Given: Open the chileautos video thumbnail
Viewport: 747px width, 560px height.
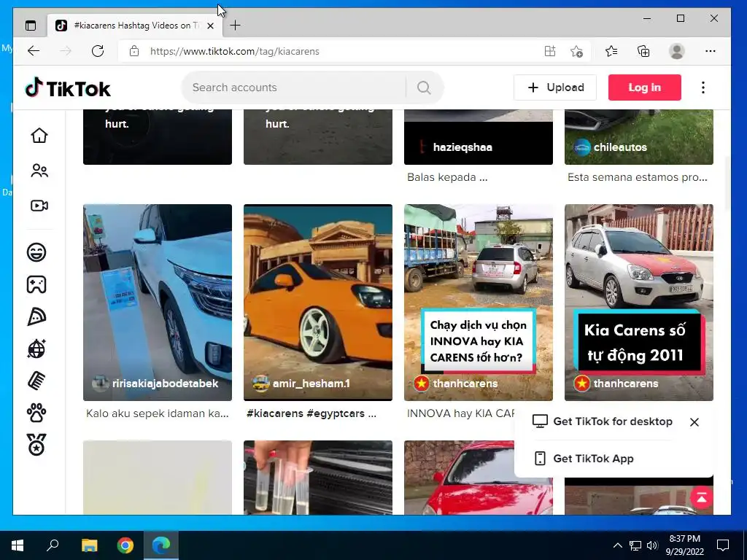Looking at the screenshot, I should 639,137.
